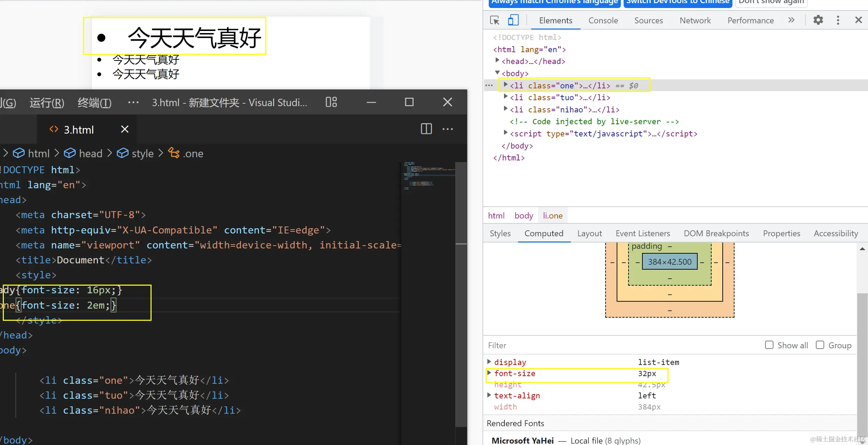The width and height of the screenshot is (868, 445).
Task: Show more DevTools tabs chevron
Action: coord(791,20)
